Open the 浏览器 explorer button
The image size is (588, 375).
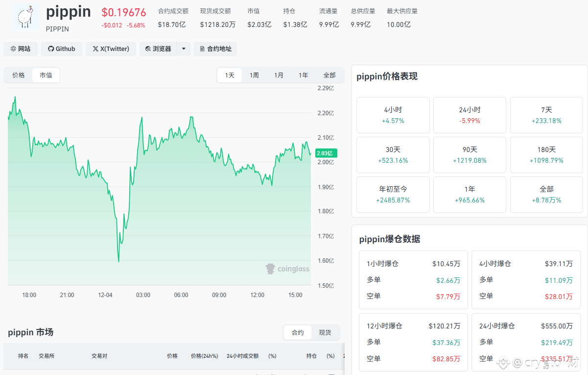(x=158, y=49)
